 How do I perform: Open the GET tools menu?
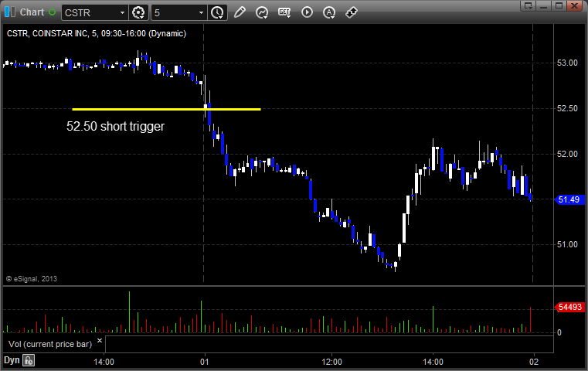coord(284,12)
